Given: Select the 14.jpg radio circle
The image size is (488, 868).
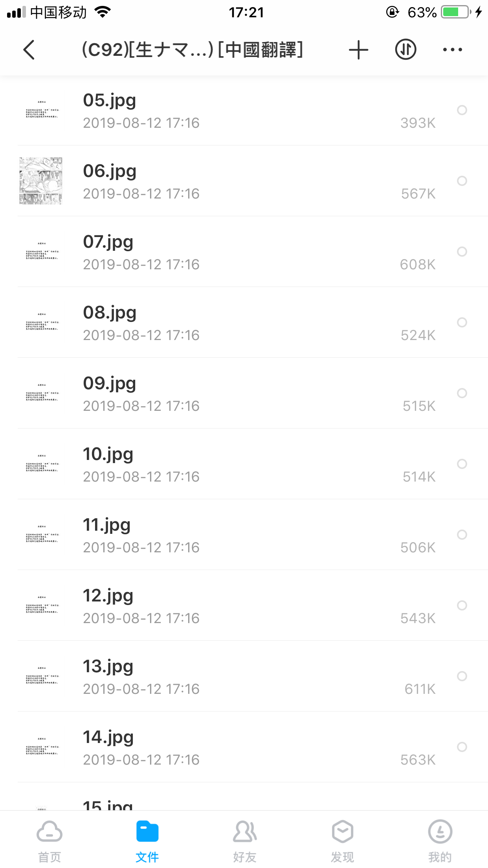Looking at the screenshot, I should pos(462,747).
